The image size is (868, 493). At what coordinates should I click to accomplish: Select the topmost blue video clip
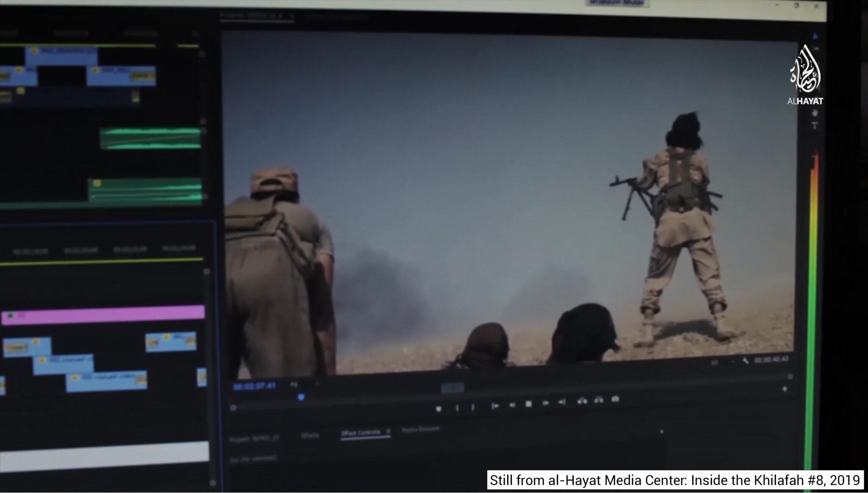click(61, 55)
